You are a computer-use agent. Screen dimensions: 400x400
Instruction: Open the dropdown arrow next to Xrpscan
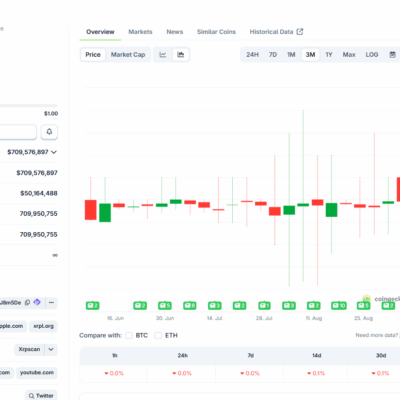[51, 349]
